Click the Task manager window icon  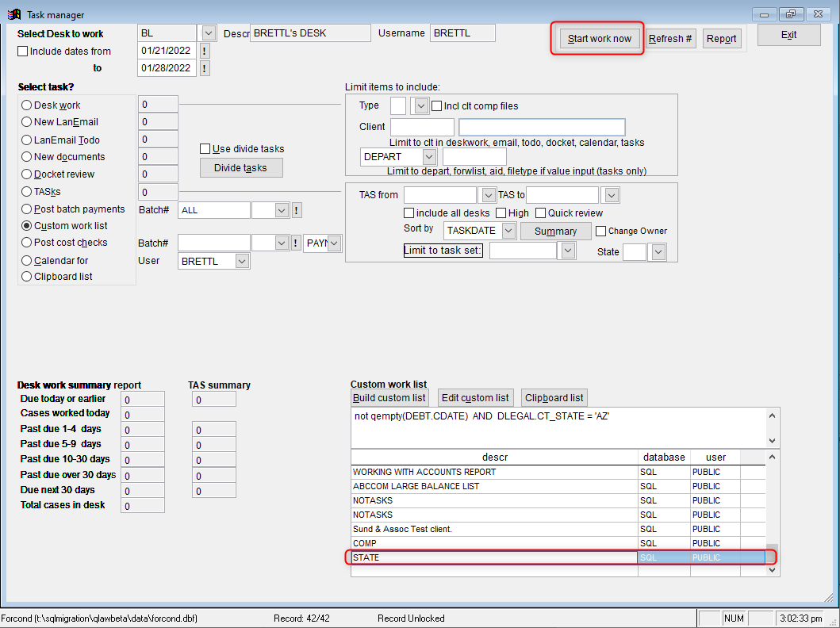14,14
